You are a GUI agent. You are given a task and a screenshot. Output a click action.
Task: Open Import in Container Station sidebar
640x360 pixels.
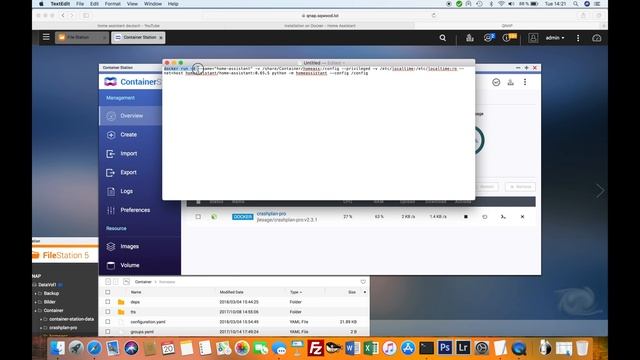tap(128, 153)
